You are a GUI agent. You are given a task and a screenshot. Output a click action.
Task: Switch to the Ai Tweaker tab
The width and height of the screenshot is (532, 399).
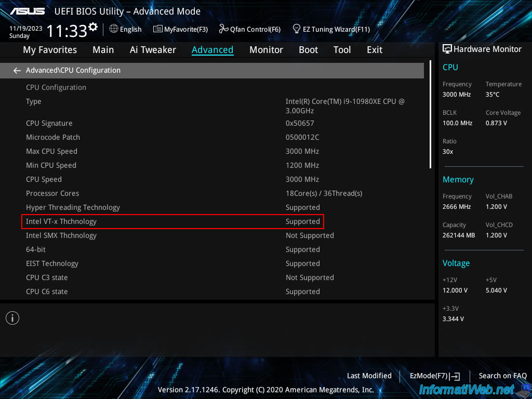tap(153, 49)
